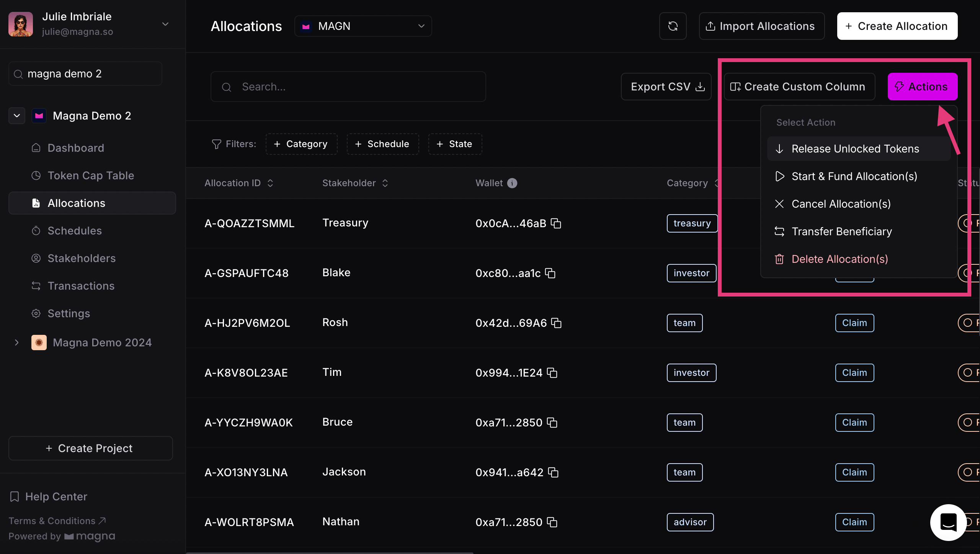The height and width of the screenshot is (554, 980).
Task: Click allocation ID A-XO13NY3LNA
Action: coord(246,472)
